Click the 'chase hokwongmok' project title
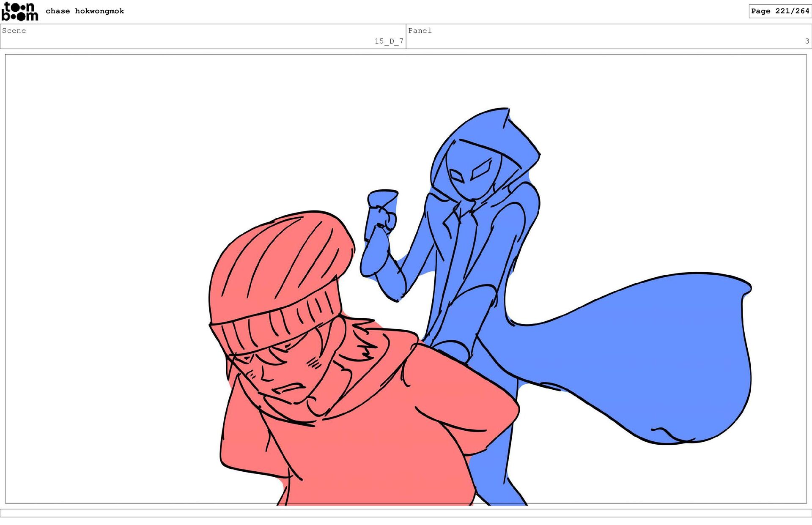The image size is (812, 525). tap(85, 11)
